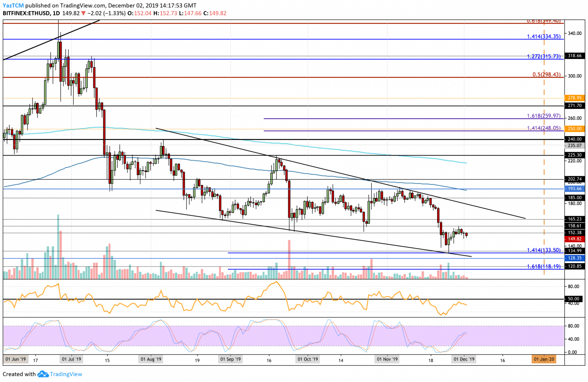Click the 1.414(248.05) extension label

pos(544,128)
